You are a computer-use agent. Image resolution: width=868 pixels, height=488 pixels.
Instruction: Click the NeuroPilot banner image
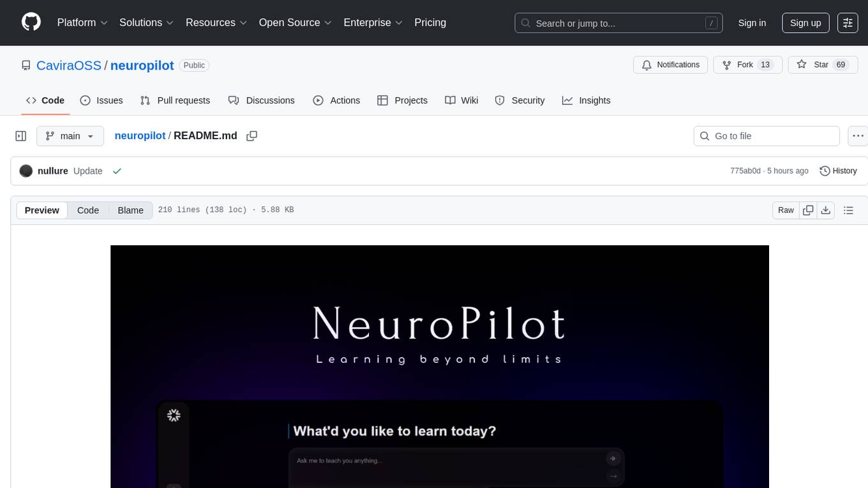tap(440, 367)
